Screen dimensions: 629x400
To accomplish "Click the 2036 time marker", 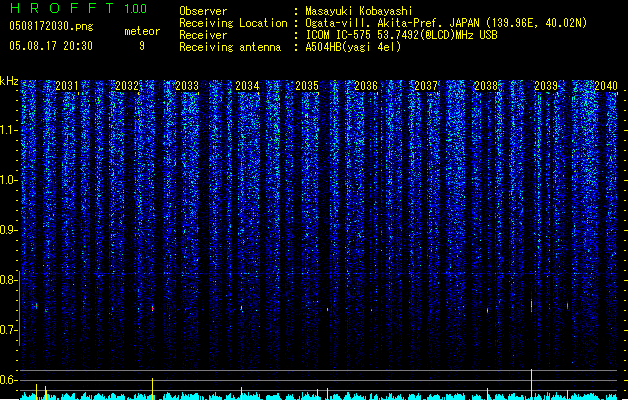I will pyautogui.click(x=366, y=86).
